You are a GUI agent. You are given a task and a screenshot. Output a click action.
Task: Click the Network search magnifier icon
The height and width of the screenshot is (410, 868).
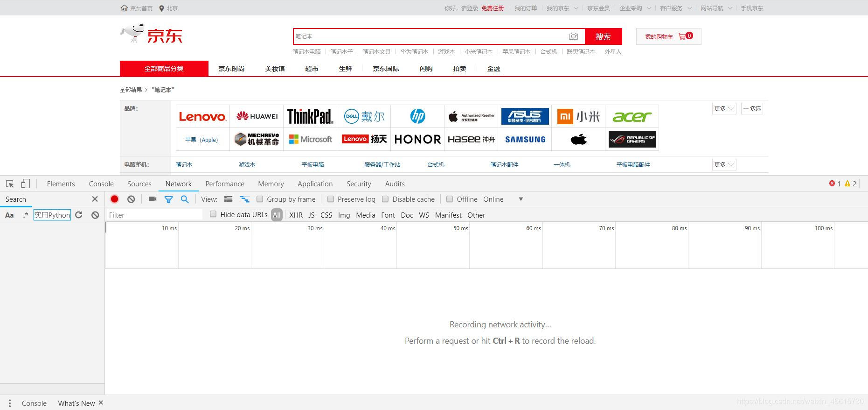pyautogui.click(x=185, y=199)
